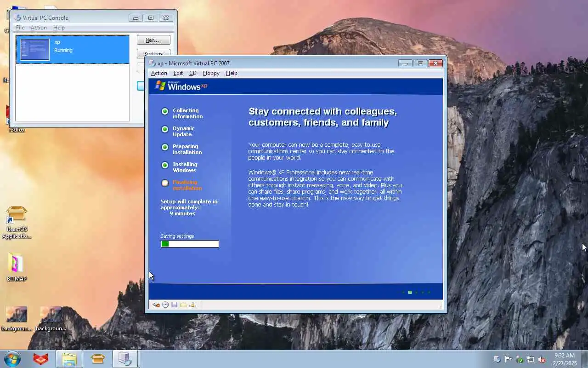This screenshot has height=368, width=588.
Task: Click the shared folders icon in VM status bar
Action: 183,305
